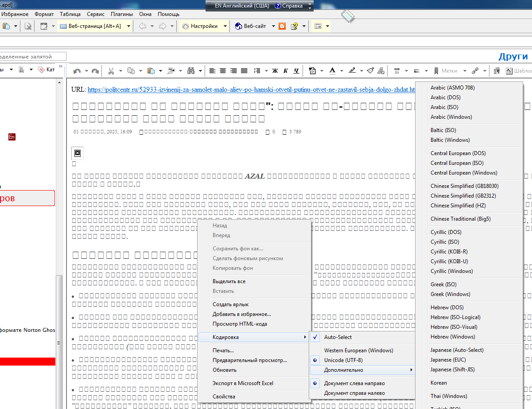This screenshot has width=532, height=409.
Task: Open the Веб-сайт dropdown
Action: (273, 26)
